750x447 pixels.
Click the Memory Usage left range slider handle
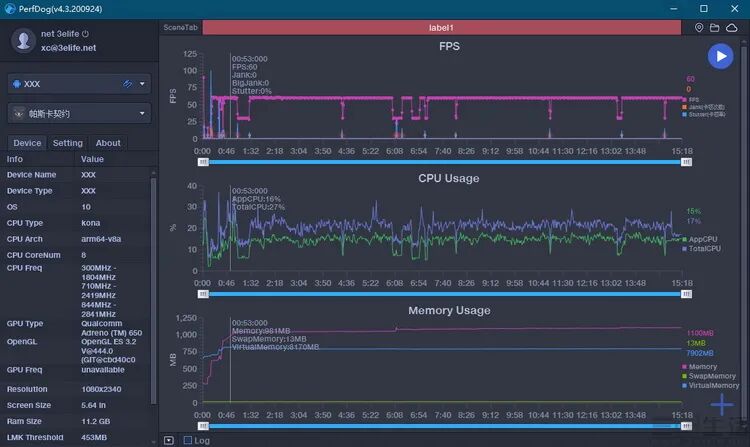pos(203,426)
